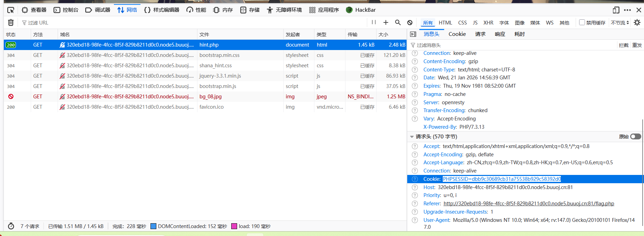Open the HackBar panel tab

click(x=361, y=10)
